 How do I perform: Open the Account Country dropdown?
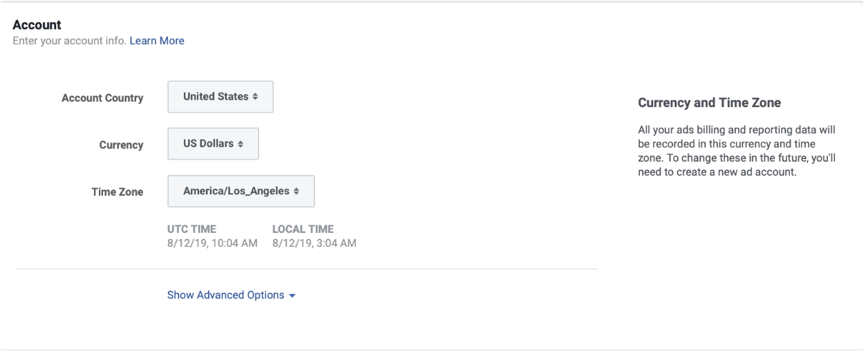220,97
